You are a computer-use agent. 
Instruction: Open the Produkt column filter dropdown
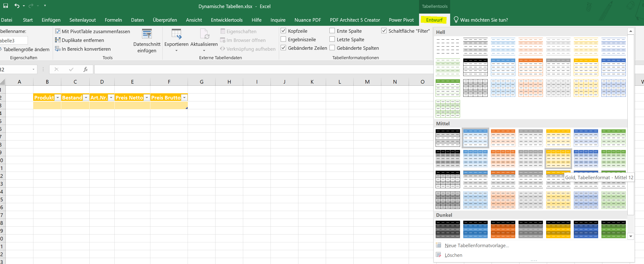click(x=58, y=98)
